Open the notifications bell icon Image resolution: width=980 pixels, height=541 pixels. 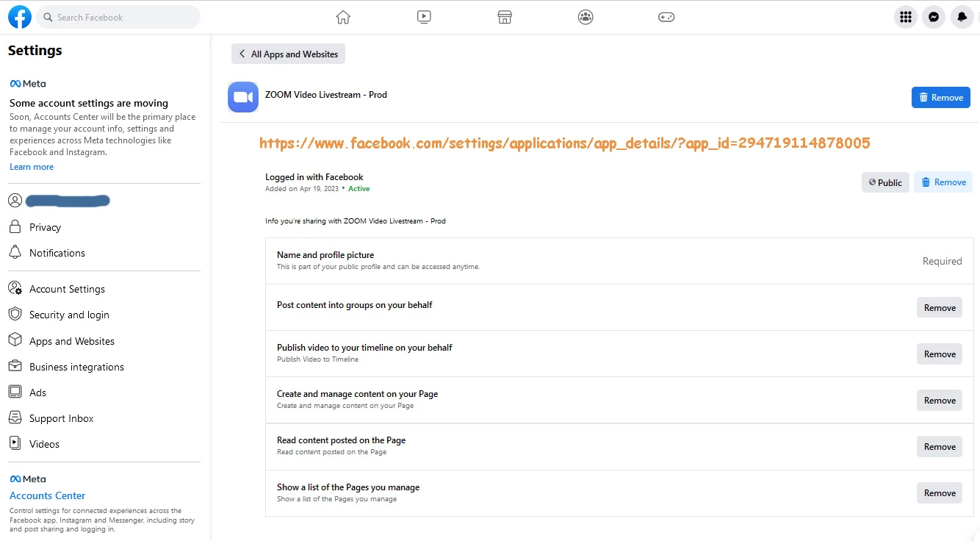[962, 17]
